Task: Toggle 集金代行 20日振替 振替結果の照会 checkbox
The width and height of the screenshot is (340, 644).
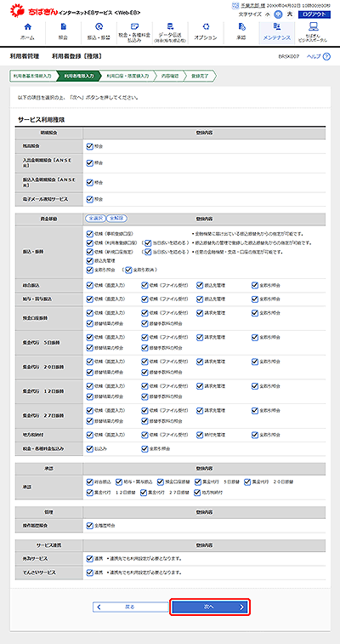Action: tap(90, 373)
